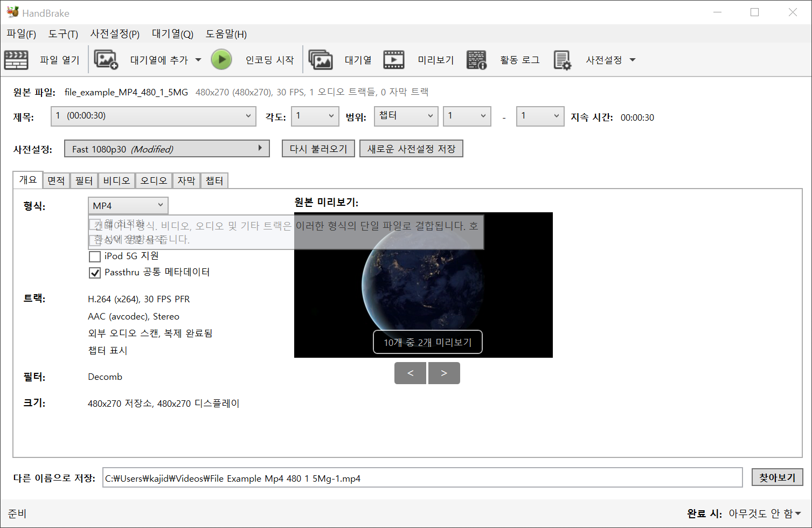Click the Queue stacked images icon
The height and width of the screenshot is (528, 812).
pos(321,60)
